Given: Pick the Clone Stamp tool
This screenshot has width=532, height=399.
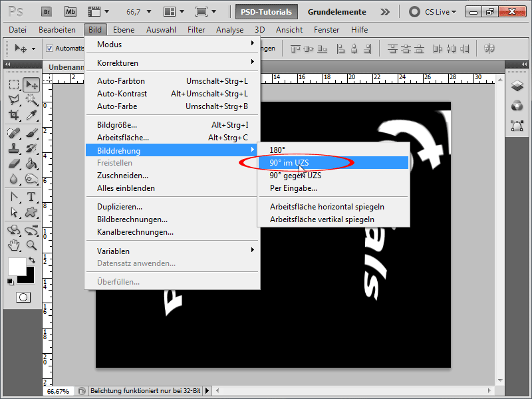Looking at the screenshot, I should [x=13, y=148].
